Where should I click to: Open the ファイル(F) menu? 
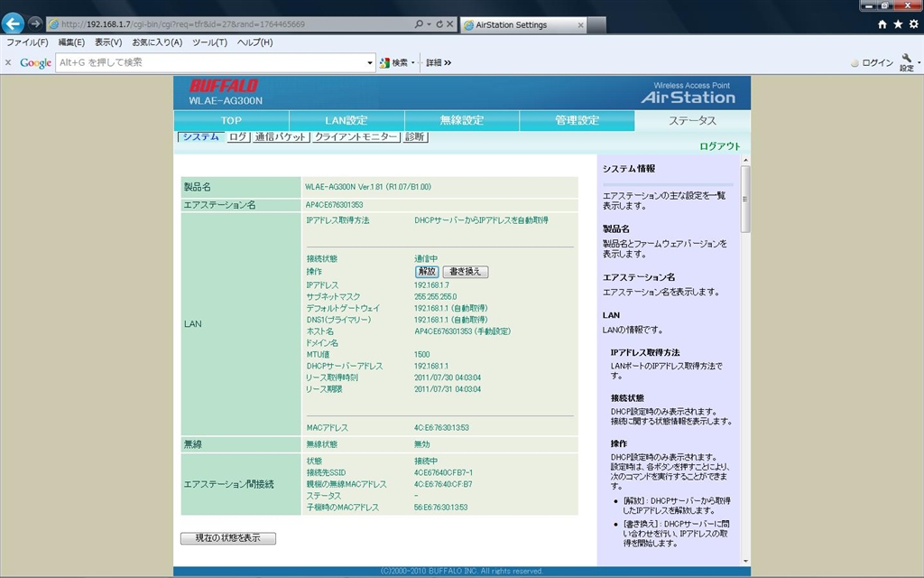tap(27, 42)
